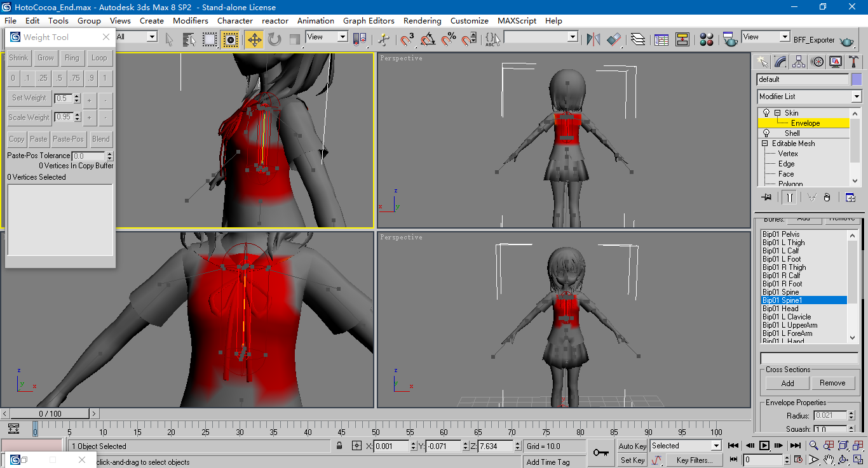Click the Rotate tool icon

pyautogui.click(x=275, y=40)
